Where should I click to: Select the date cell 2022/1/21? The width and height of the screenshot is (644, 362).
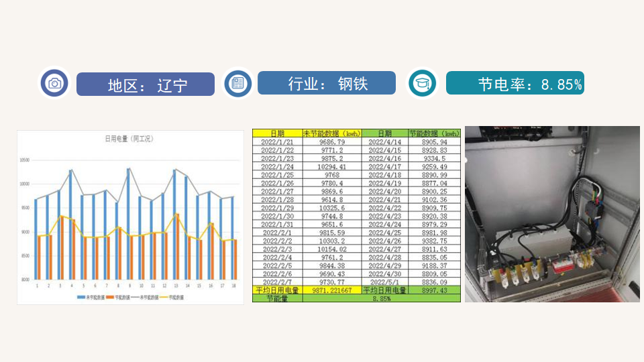pyautogui.click(x=277, y=141)
